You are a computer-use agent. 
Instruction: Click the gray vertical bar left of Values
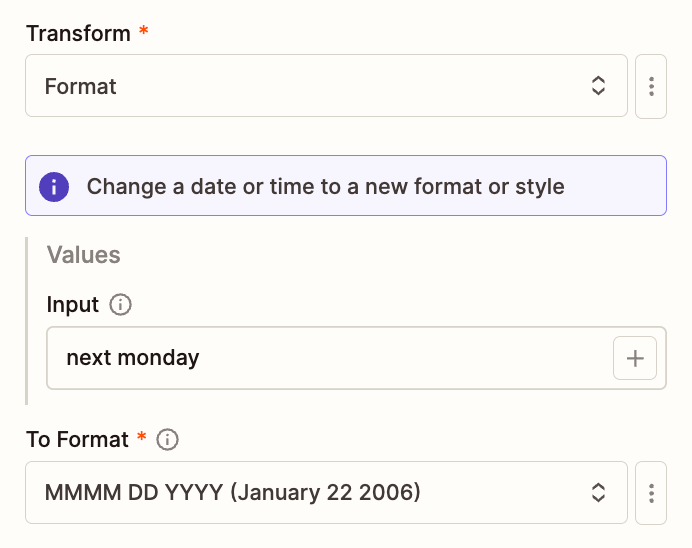[x=28, y=320]
